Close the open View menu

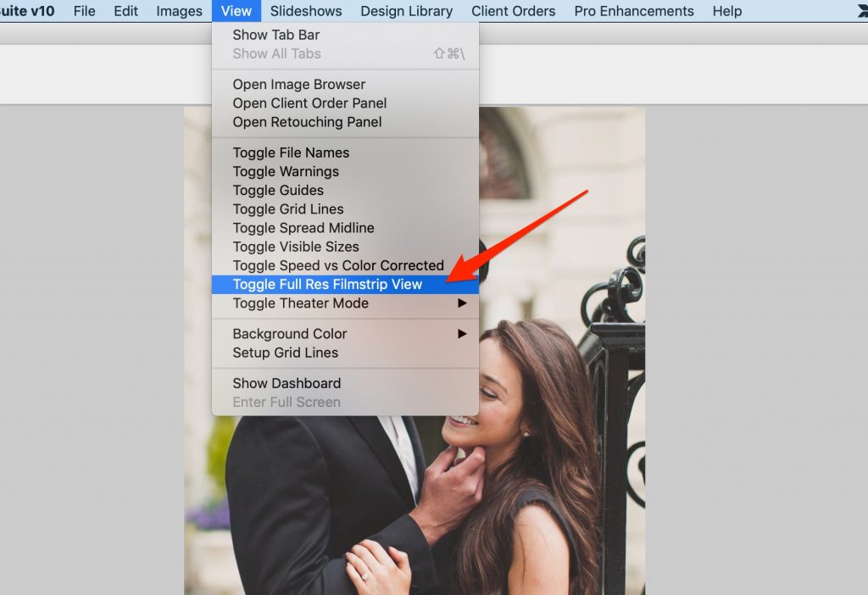click(x=236, y=11)
